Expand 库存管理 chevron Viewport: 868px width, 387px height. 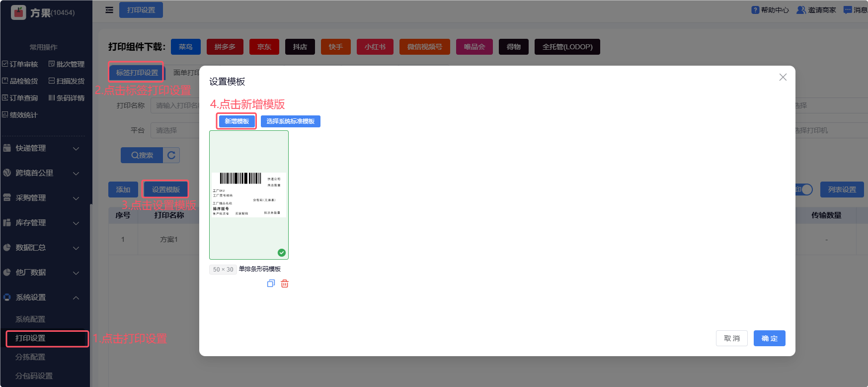[x=76, y=223]
